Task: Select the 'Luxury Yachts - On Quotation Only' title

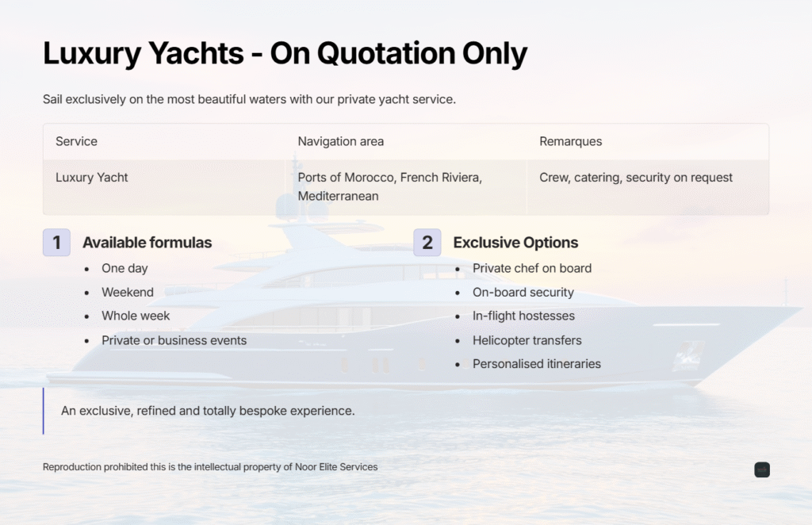Action: pos(285,53)
